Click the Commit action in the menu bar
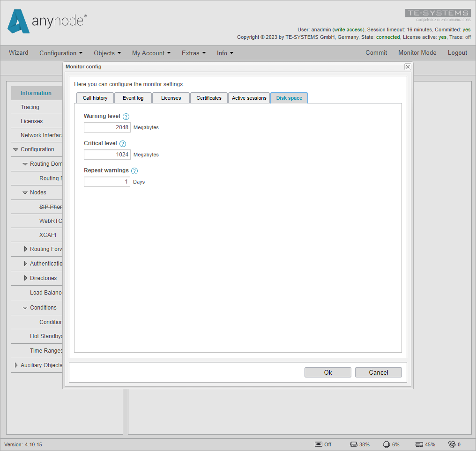This screenshot has height=451, width=476. 376,52
